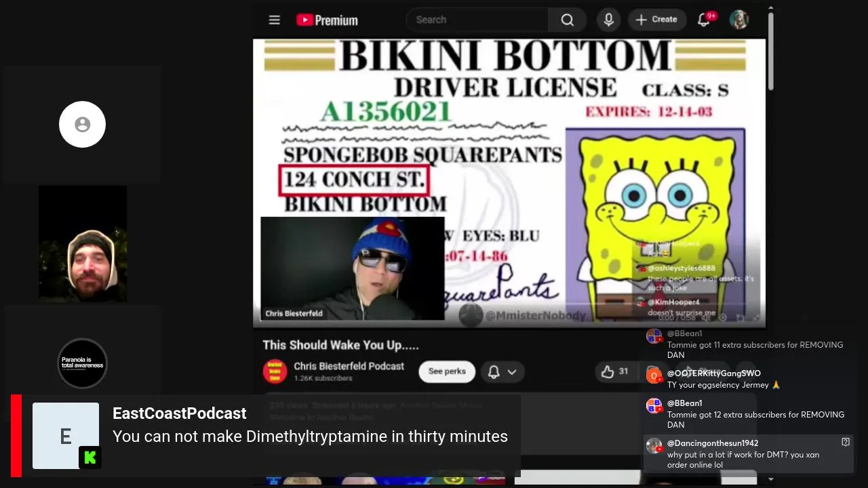Viewport: 868px width, 488px height.
Task: Open the video player settings gear
Action: (723, 317)
